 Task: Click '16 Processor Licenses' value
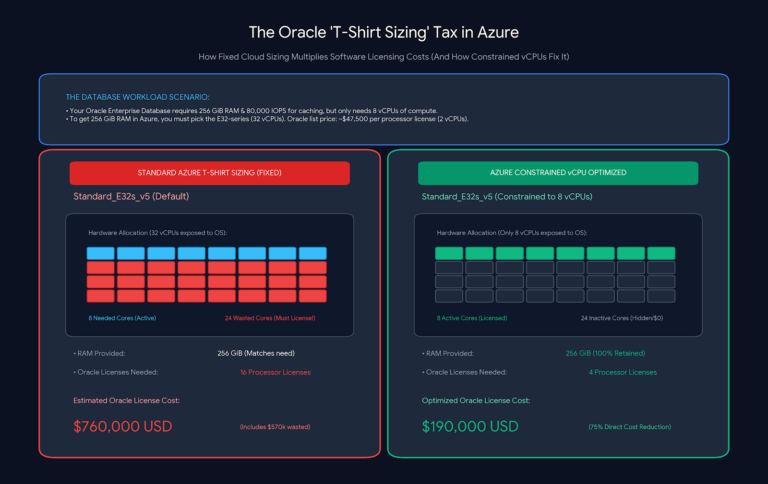(x=275, y=372)
